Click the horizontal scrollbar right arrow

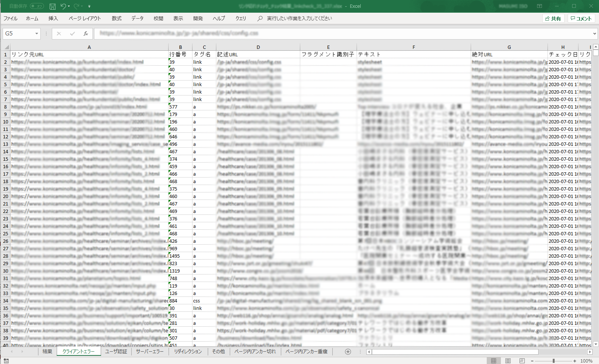590,352
